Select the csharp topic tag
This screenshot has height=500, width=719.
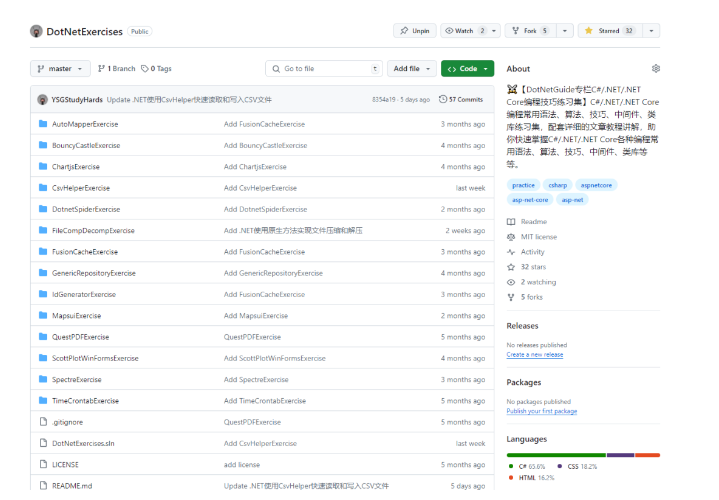click(558, 185)
